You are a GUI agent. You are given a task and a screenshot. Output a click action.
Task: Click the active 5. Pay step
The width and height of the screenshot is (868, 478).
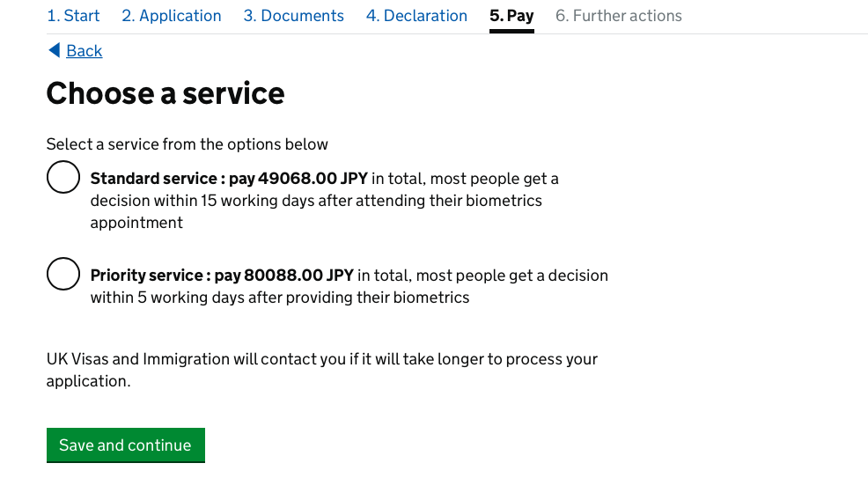point(511,16)
